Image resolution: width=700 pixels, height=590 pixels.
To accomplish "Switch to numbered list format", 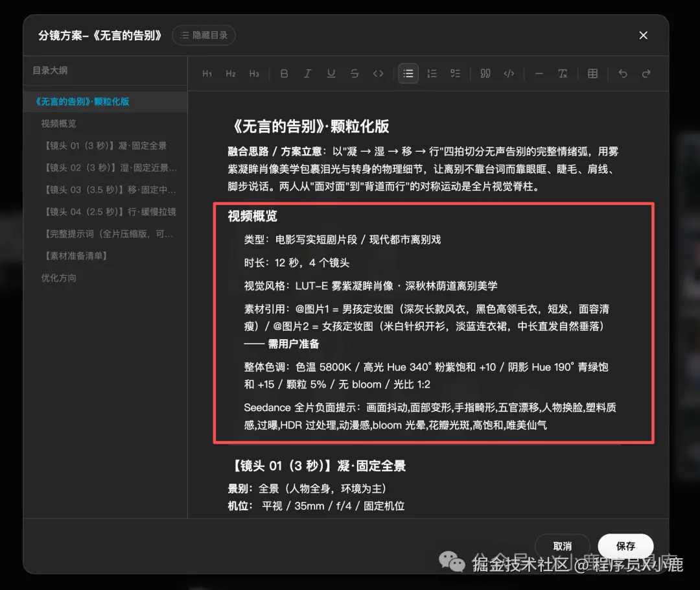I will click(432, 74).
